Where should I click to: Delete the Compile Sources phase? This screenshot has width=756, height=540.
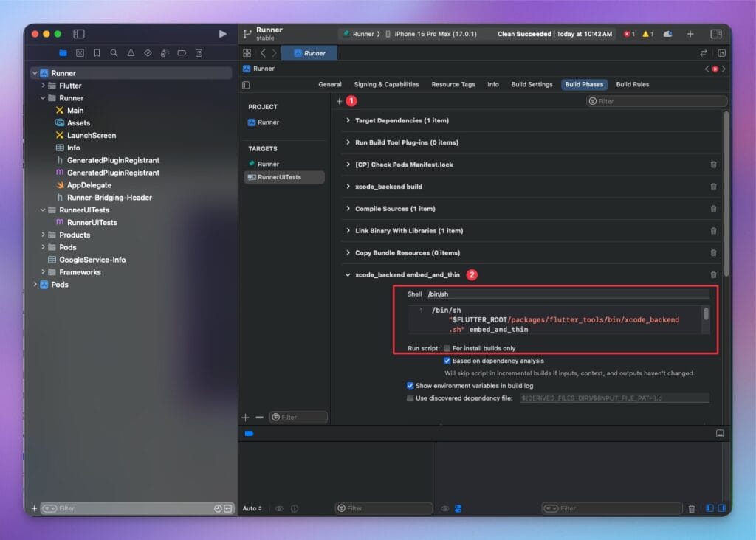click(x=713, y=209)
